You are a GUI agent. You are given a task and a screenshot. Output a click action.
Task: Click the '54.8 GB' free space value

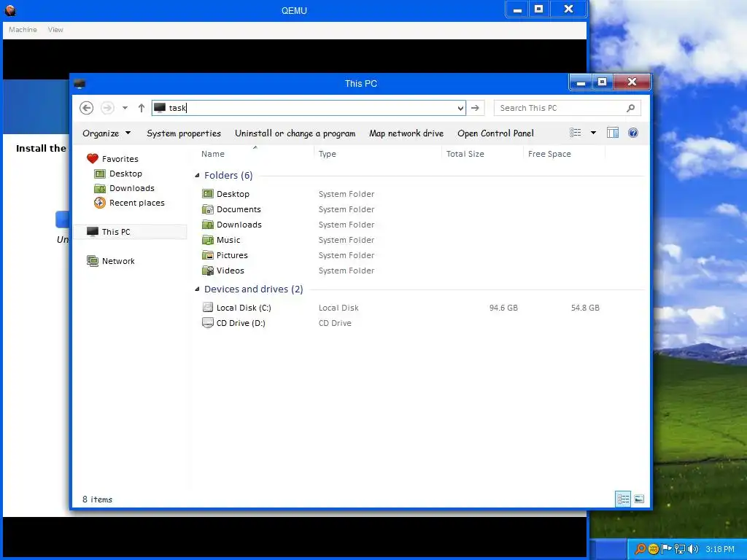tap(585, 308)
